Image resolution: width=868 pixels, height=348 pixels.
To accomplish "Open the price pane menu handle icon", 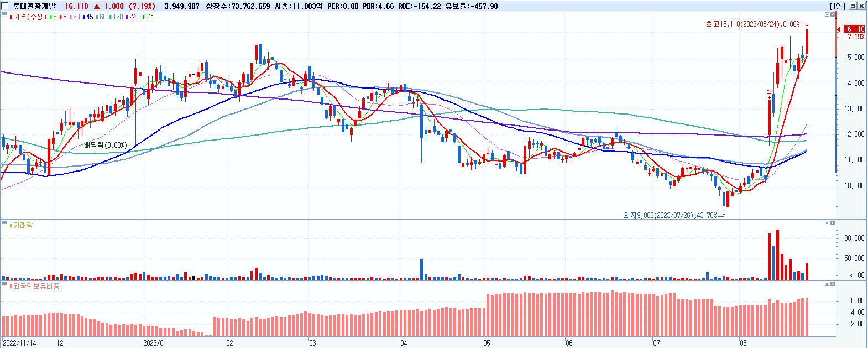I will [x=5, y=14].
